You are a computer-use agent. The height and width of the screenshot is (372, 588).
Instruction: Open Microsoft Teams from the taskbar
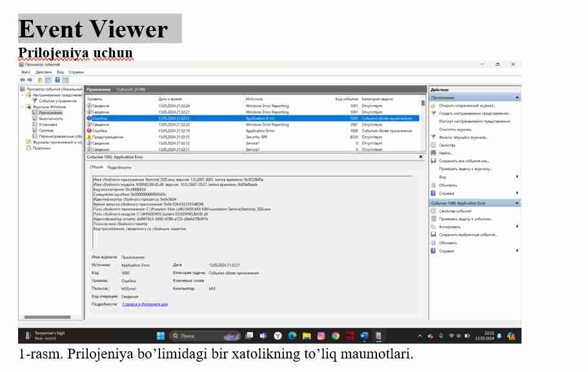pyautogui.click(x=263, y=336)
